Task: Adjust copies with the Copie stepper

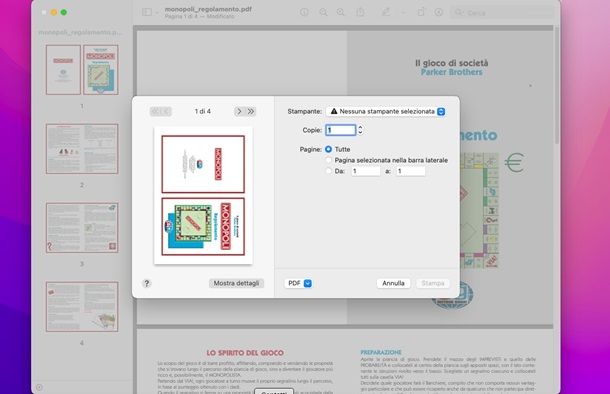Action: pos(360,130)
